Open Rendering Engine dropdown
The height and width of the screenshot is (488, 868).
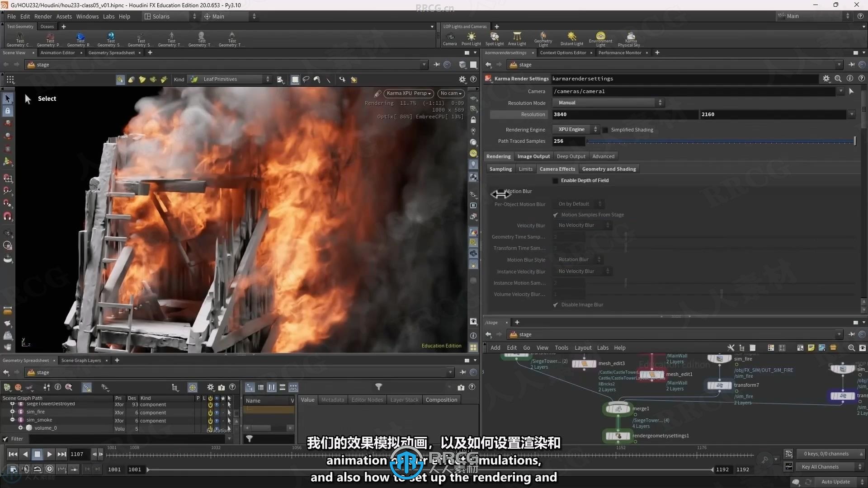pos(576,130)
